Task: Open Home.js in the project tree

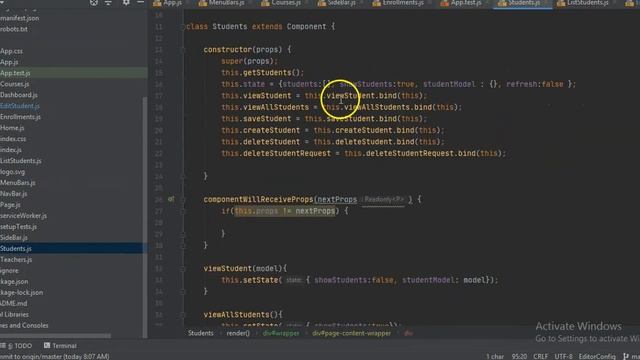Action: click(12, 127)
